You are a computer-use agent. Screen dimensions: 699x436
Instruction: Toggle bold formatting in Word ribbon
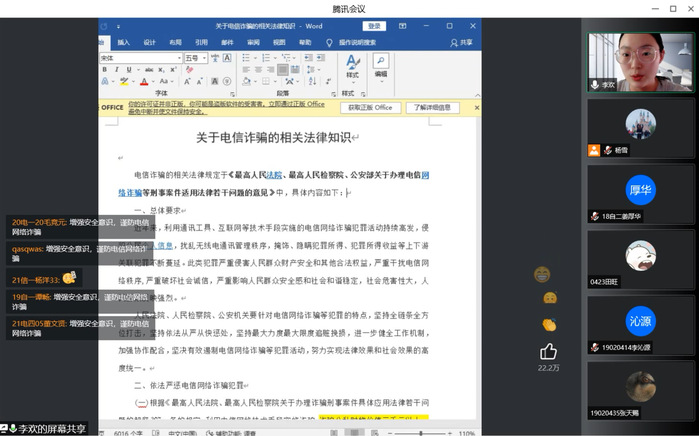tap(104, 70)
